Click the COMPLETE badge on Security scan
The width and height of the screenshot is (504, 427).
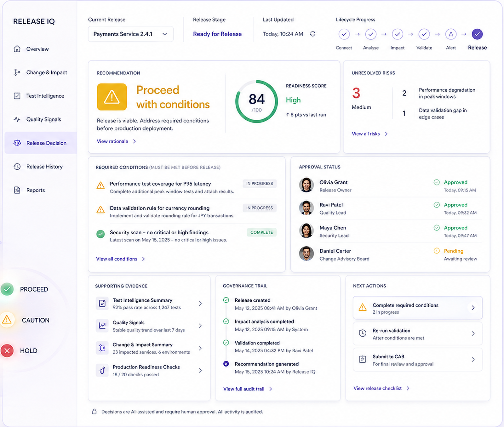click(261, 232)
